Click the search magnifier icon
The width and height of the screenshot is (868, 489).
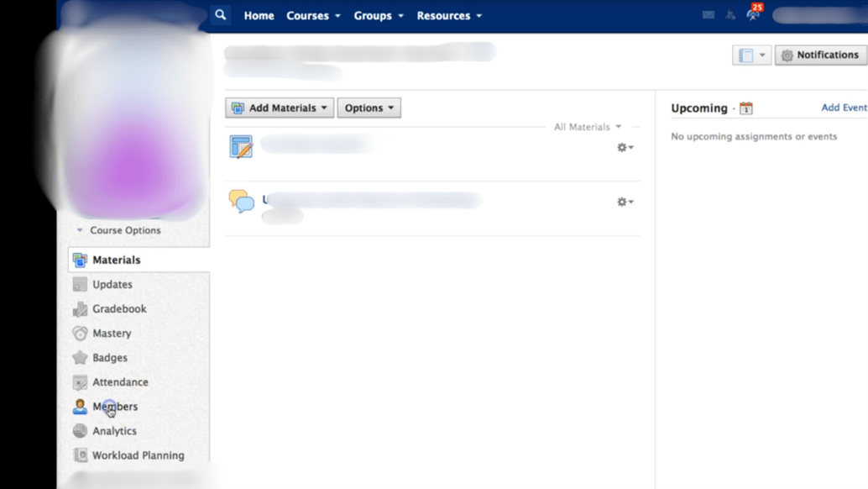click(220, 15)
